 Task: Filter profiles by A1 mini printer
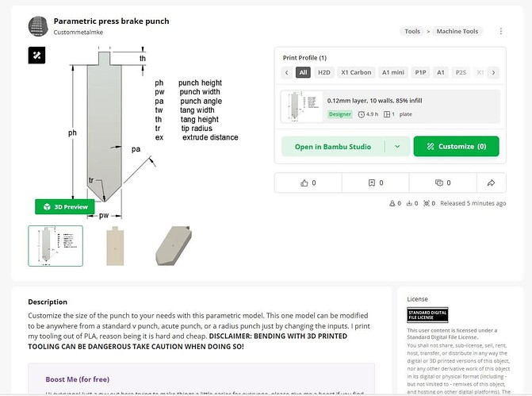393,72
